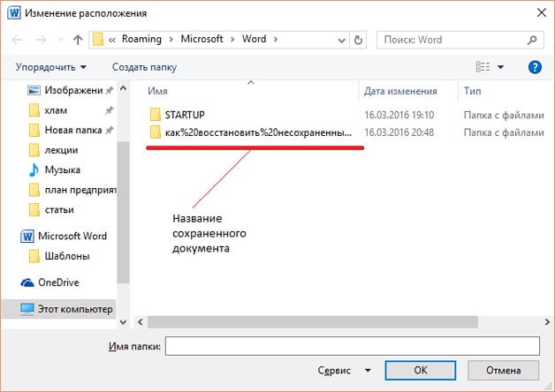555x392 pixels.
Task: Click Создать папку button
Action: [144, 67]
